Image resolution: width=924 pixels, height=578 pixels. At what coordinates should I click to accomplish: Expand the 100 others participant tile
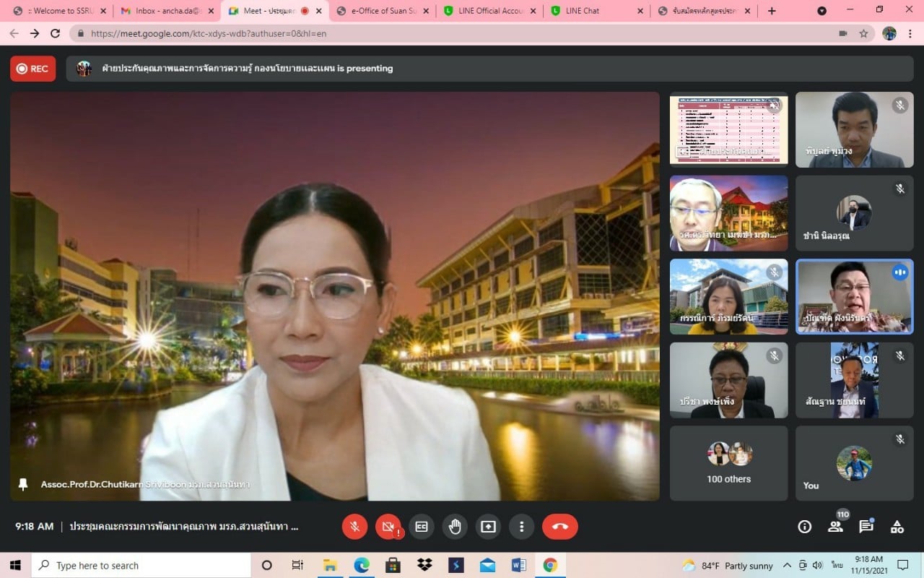point(728,462)
